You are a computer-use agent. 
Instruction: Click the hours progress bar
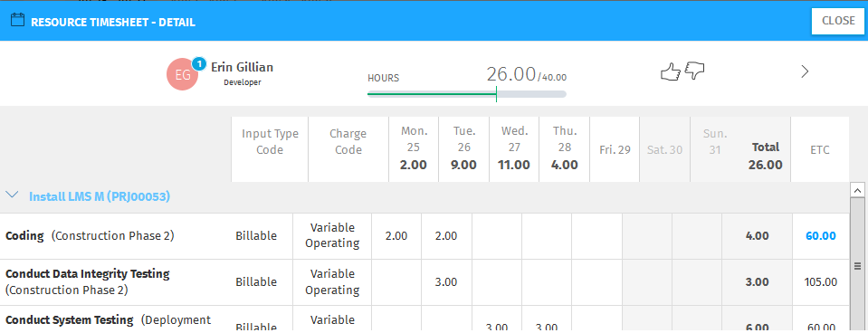point(467,94)
